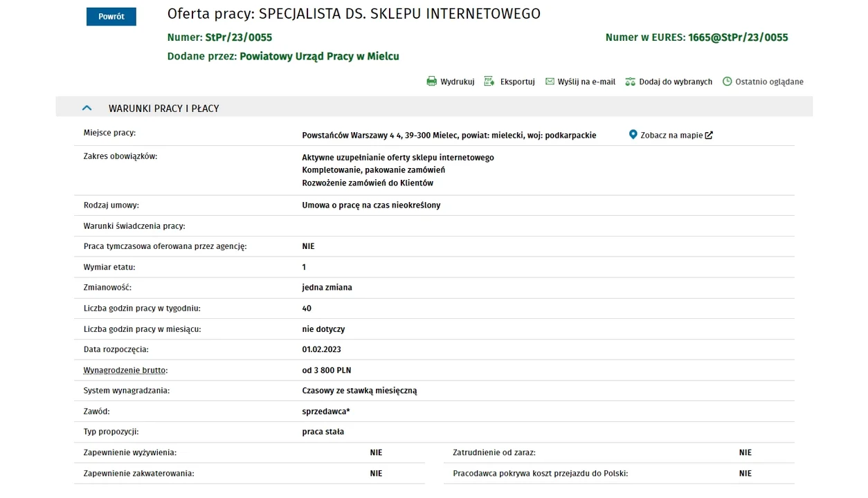Select the Eksportuj text link
Screen dimensions: 868x498
[518, 82]
